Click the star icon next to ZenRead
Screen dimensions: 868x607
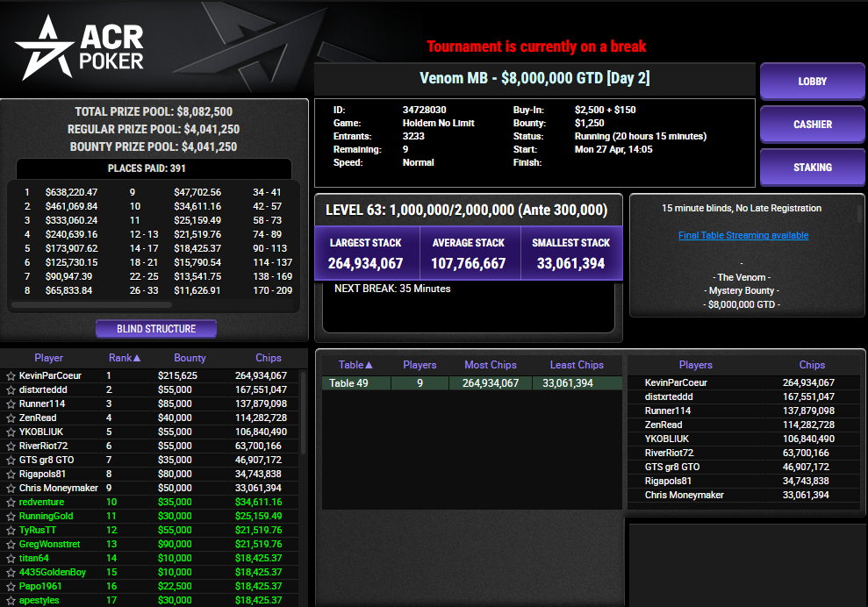tap(10, 418)
